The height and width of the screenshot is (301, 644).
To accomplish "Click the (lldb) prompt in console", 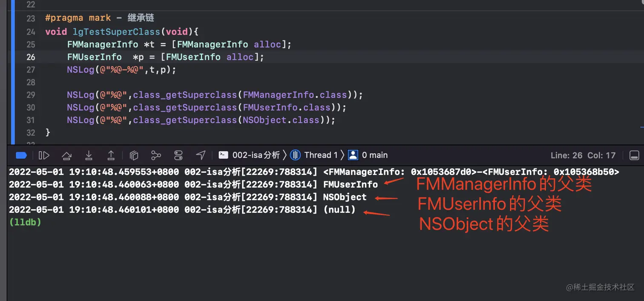I will pyautogui.click(x=25, y=222).
